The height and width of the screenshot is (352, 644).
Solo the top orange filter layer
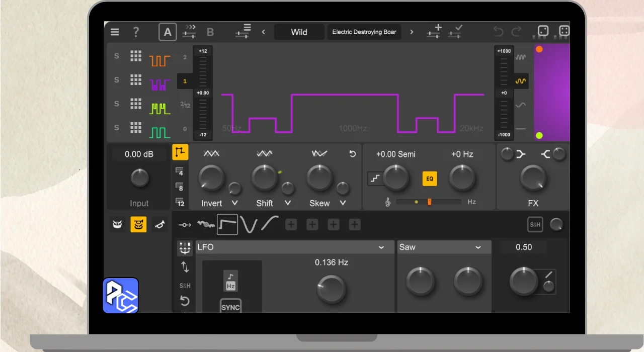(117, 56)
